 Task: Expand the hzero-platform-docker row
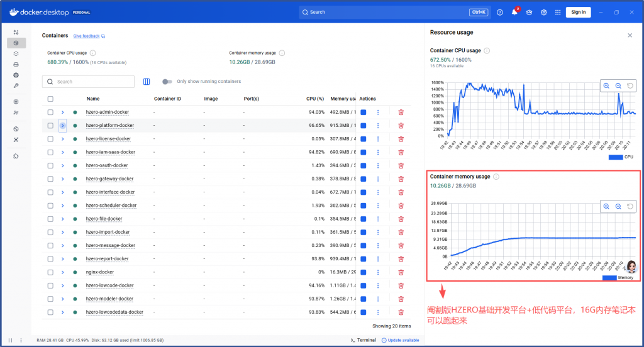tap(62, 126)
